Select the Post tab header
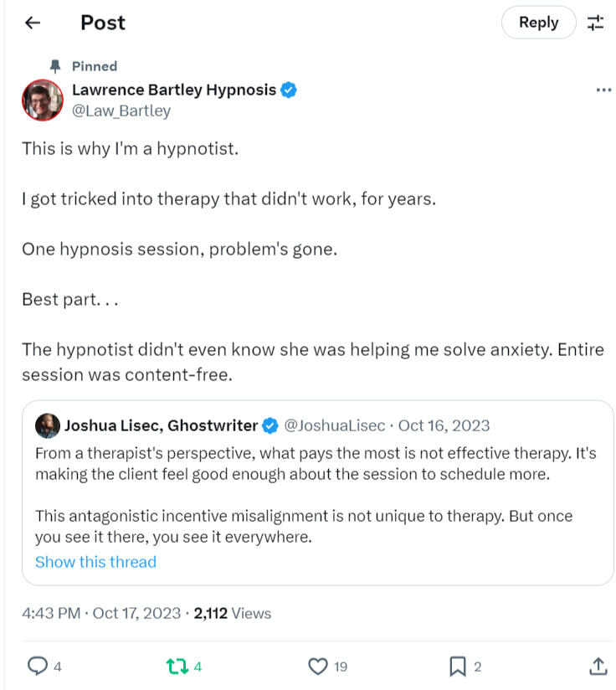Viewport: 616px width, 690px height. coord(103,23)
